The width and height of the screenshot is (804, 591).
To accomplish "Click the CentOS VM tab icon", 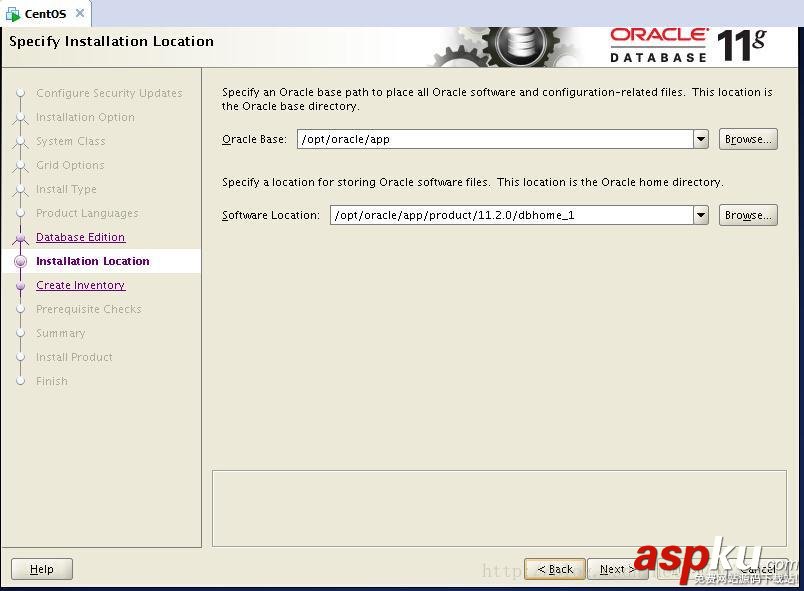I will tap(12, 14).
